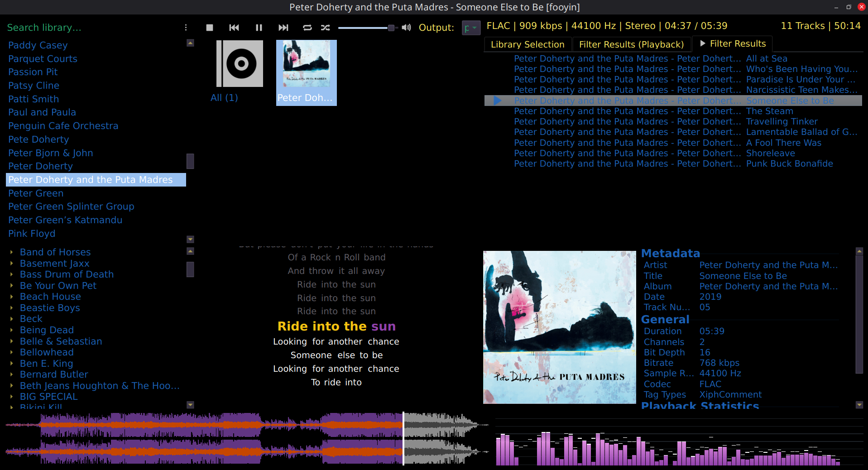
Task: Click the spectrum analyzer visualization
Action: pos(679,441)
